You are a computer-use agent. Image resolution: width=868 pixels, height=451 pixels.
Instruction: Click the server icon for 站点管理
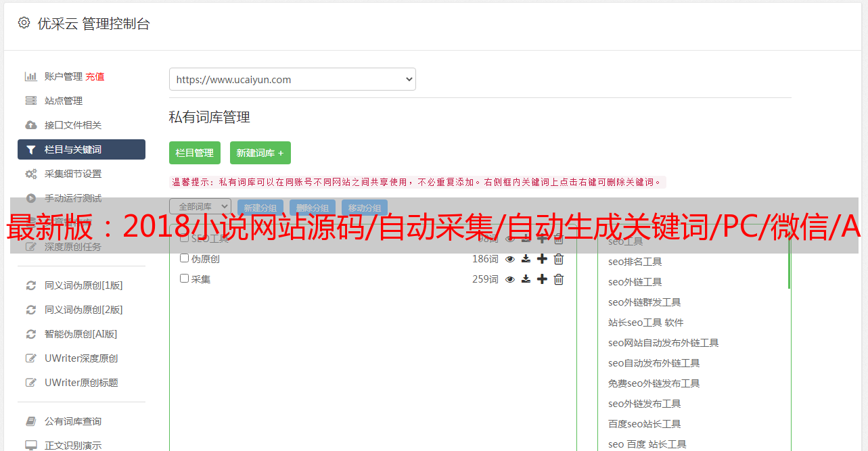coord(30,101)
